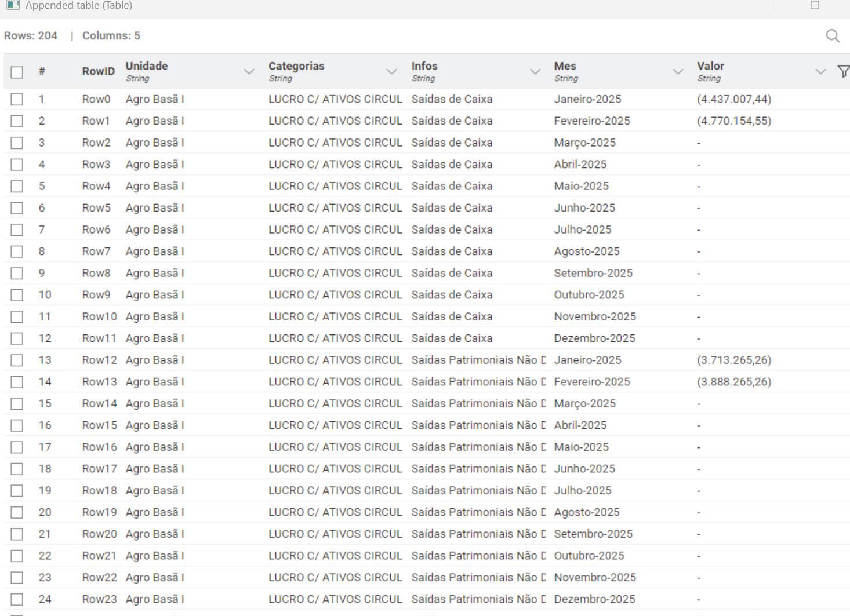The image size is (850, 616).
Task: Check the box for row 24
Action: click(17, 599)
